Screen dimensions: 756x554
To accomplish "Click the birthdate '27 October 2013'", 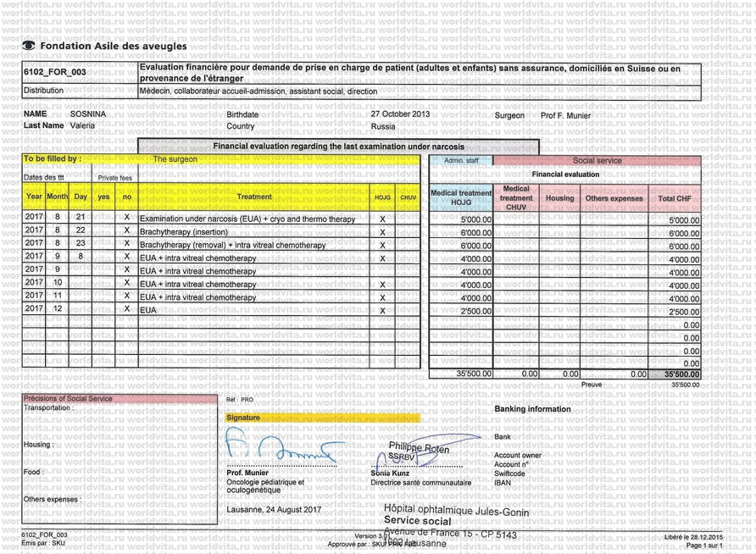I will click(x=400, y=114).
